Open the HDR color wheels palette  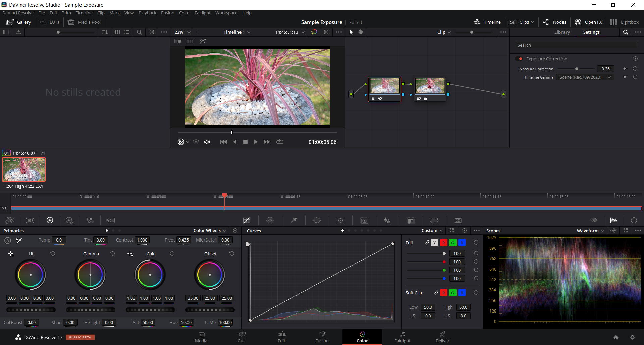click(70, 220)
